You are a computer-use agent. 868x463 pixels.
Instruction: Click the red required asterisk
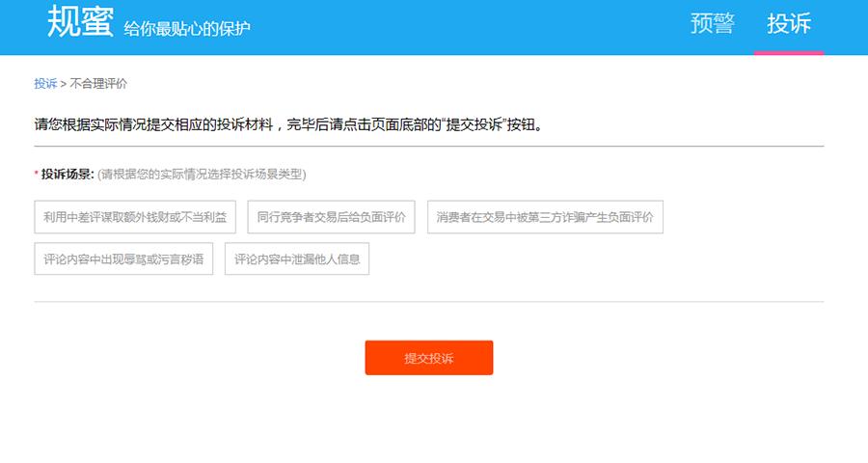pyautogui.click(x=37, y=175)
